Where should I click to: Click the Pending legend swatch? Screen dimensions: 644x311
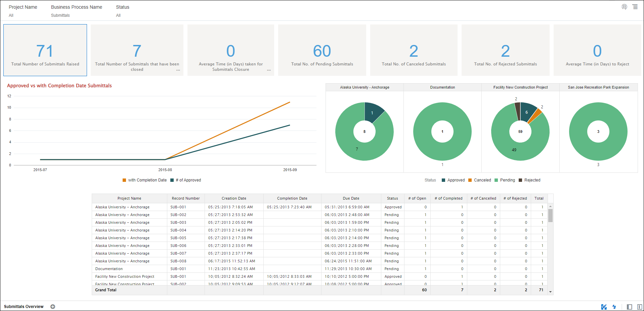coord(496,180)
